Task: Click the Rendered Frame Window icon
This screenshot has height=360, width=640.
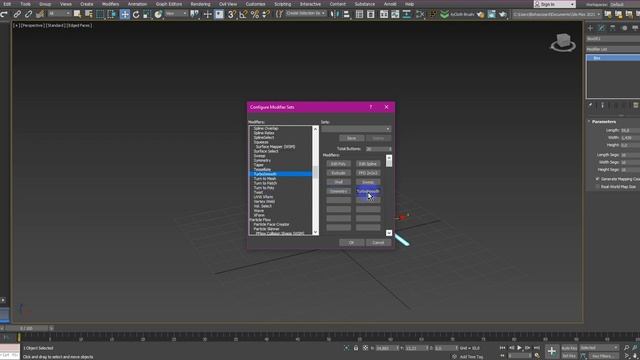Action: click(491, 14)
